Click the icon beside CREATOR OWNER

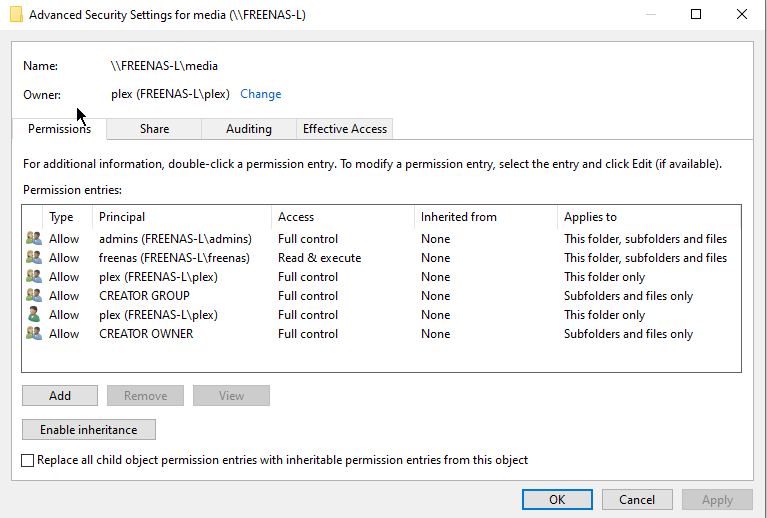(34, 334)
